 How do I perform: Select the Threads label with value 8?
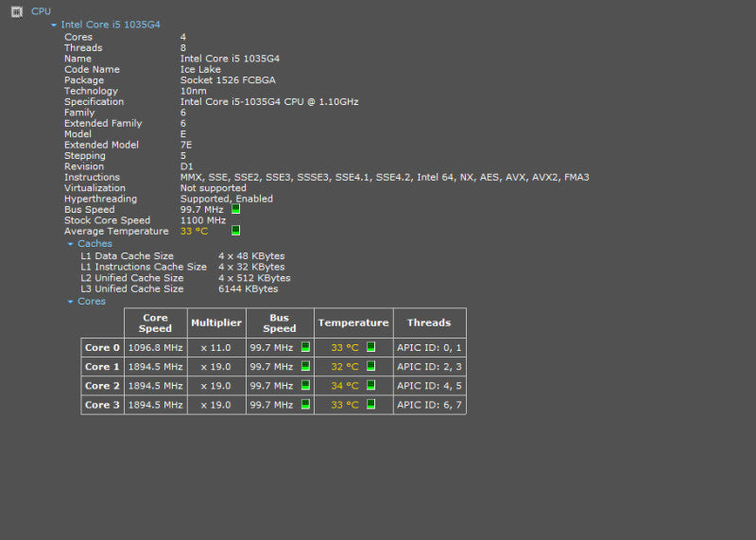coord(83,48)
